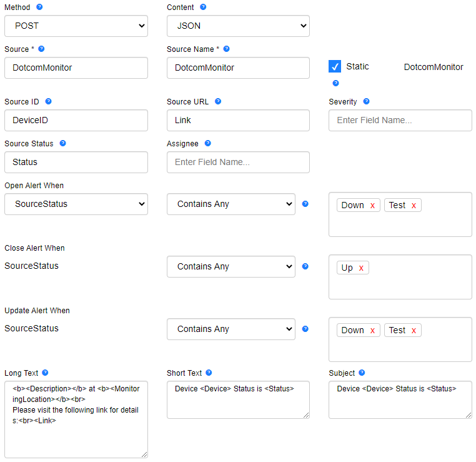476x462 pixels.
Task: Expand the Content JSON dropdown
Action: pyautogui.click(x=238, y=26)
